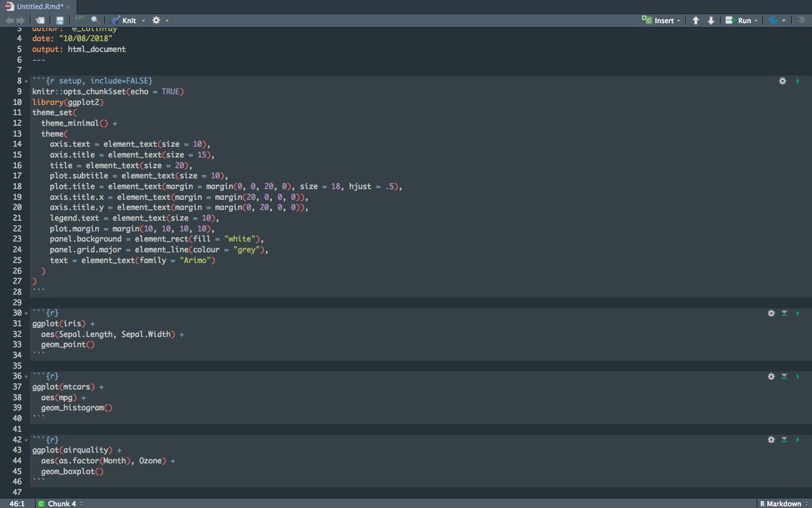Click the geom_boxplot() line
Image resolution: width=812 pixels, height=508 pixels.
[x=72, y=471]
